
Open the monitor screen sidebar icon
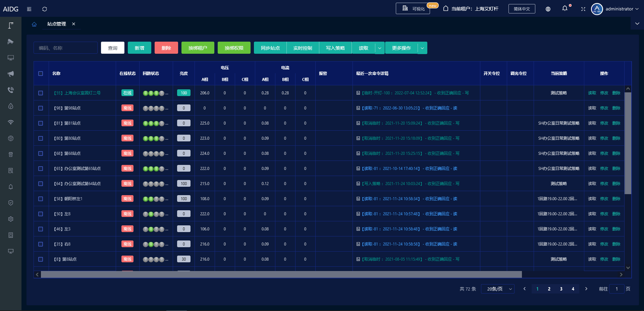click(11, 58)
